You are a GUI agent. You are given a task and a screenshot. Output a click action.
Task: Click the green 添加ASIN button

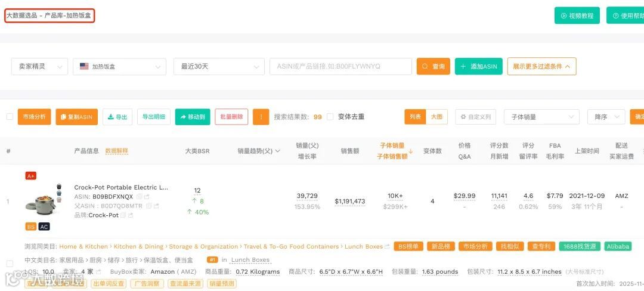coord(478,66)
